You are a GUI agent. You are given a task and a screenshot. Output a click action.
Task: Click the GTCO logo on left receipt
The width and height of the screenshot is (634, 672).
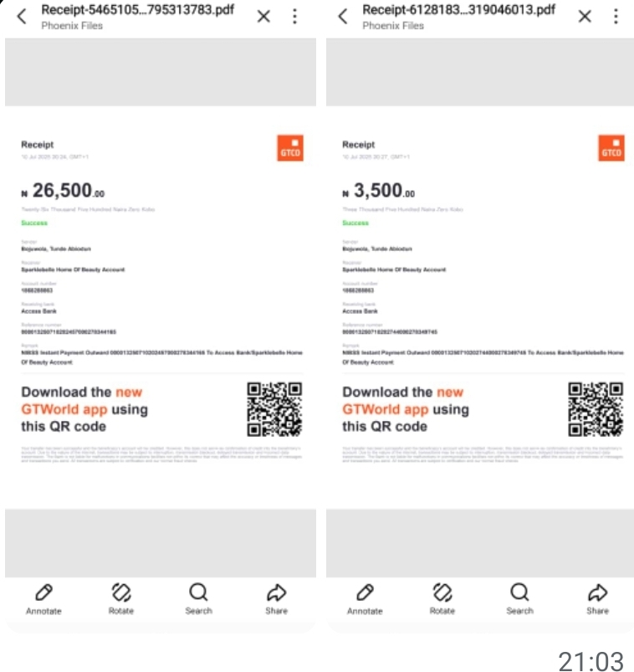click(290, 148)
